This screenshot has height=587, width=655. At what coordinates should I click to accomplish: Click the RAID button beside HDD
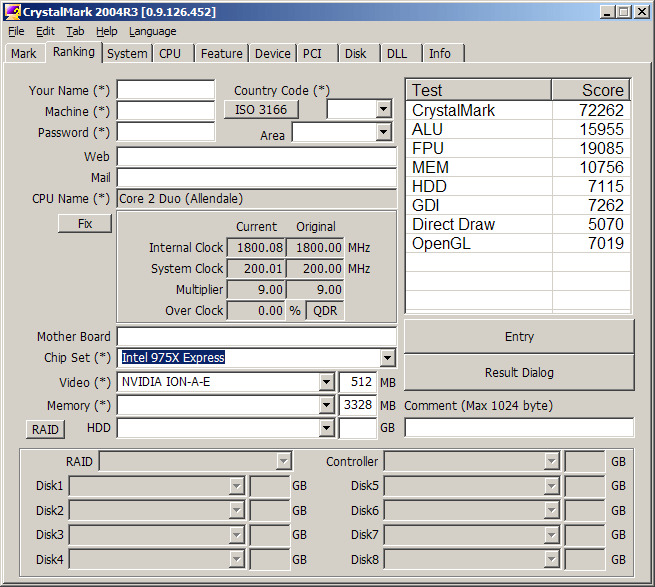tap(45, 429)
